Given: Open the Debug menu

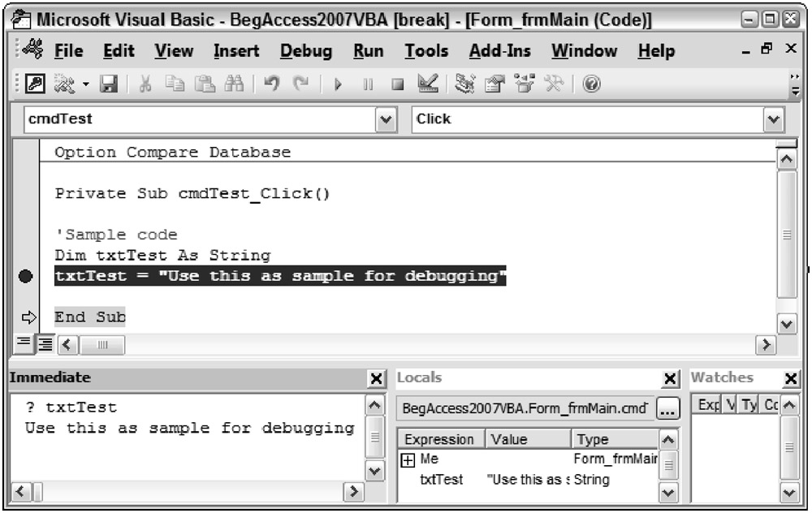Looking at the screenshot, I should 305,51.
